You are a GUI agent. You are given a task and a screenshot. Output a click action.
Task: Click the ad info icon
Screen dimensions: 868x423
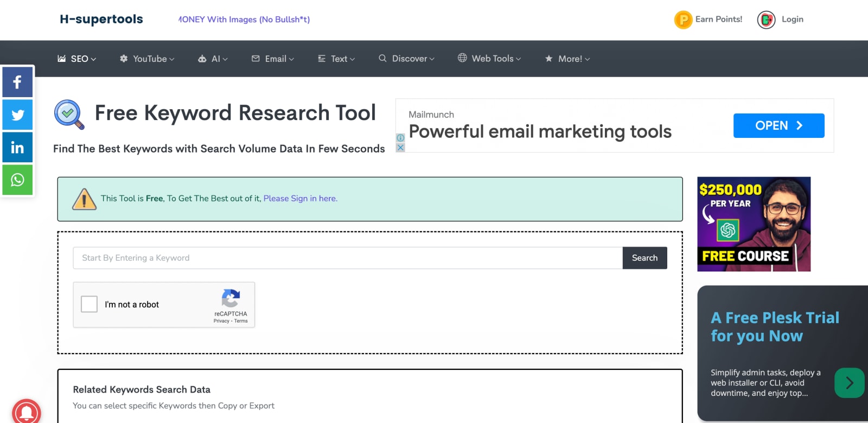(x=400, y=138)
